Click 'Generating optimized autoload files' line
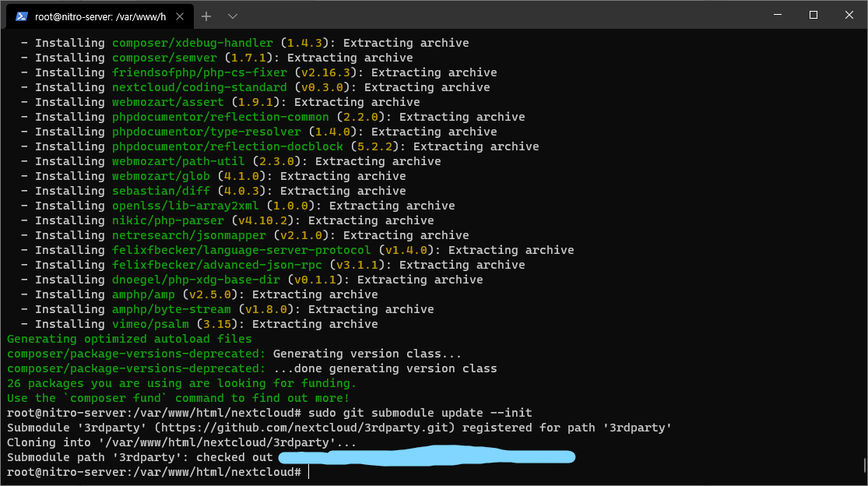Image resolution: width=868 pixels, height=486 pixels. point(129,339)
